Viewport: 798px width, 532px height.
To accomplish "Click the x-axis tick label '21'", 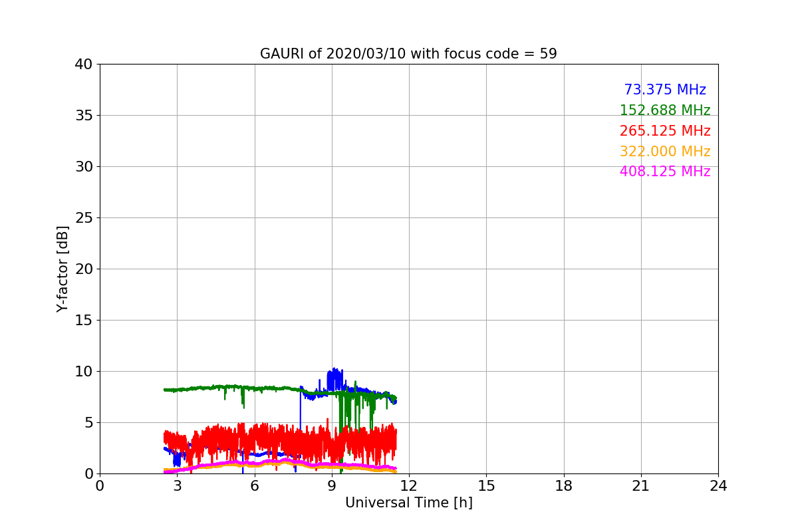I will (x=641, y=486).
